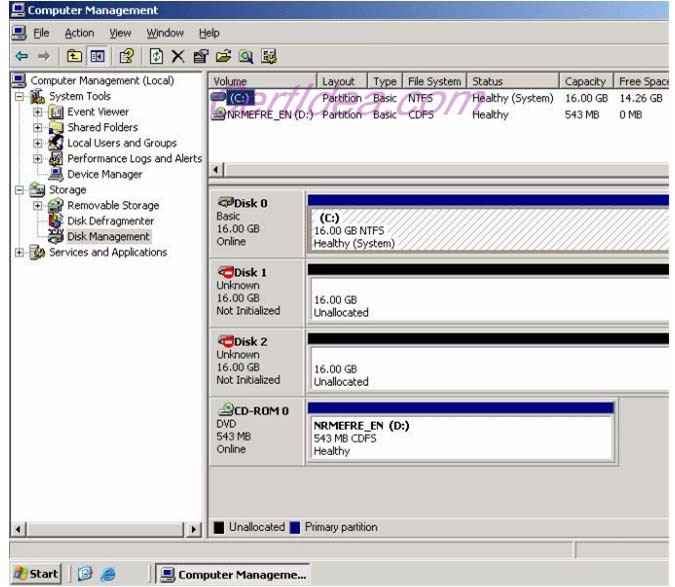The width and height of the screenshot is (675, 587).
Task: Click the Removable Storage icon
Action: (56, 205)
